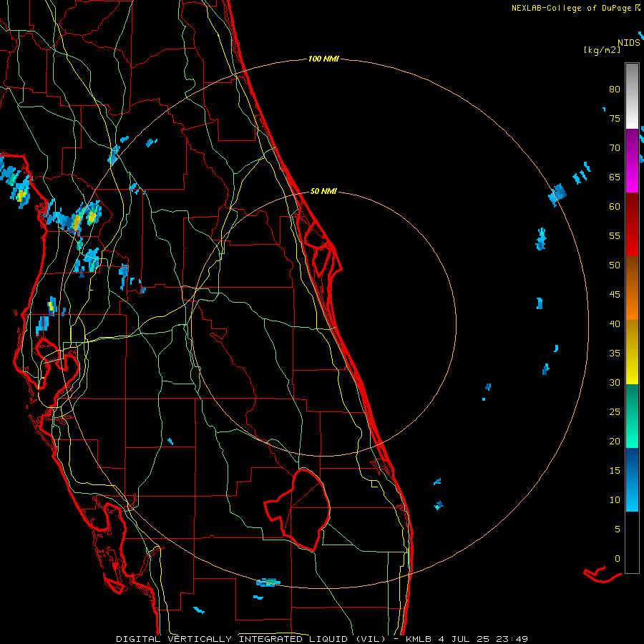Pick the orange-brown segment of the color bar
Viewport: 644px width, 644px height.
point(632,288)
